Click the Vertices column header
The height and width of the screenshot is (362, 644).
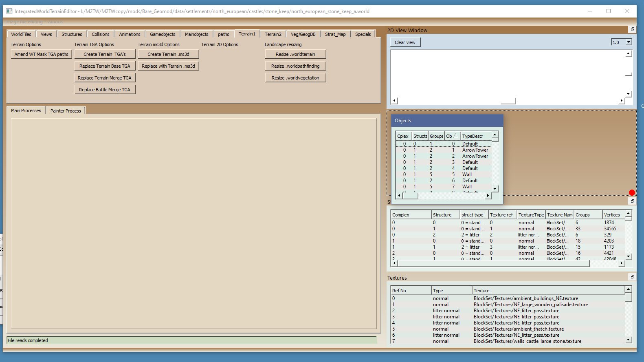pyautogui.click(x=613, y=215)
